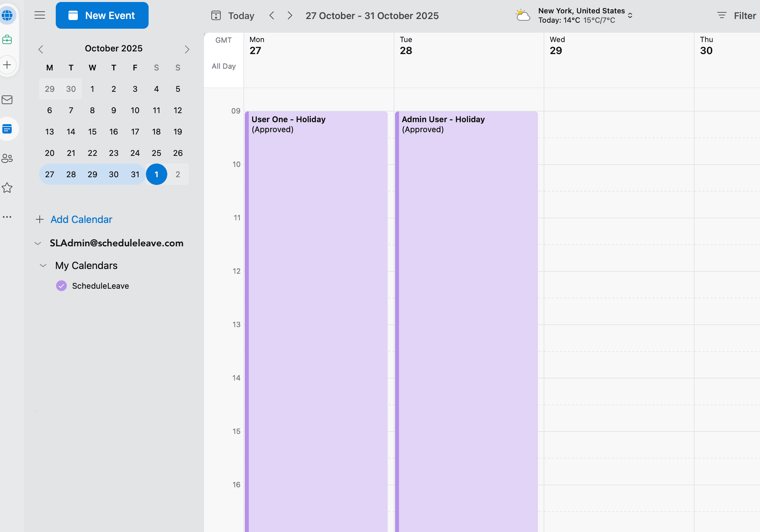Create a New Event

point(102,15)
